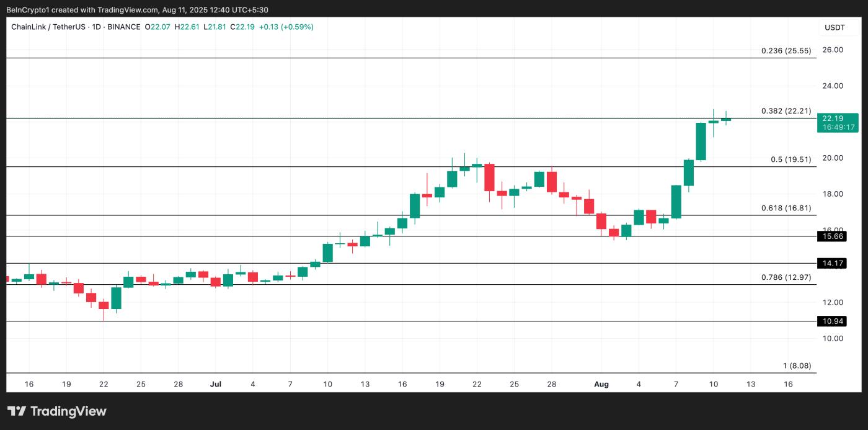
Task: Click the 15.66 price marker on scale
Action: [831, 236]
